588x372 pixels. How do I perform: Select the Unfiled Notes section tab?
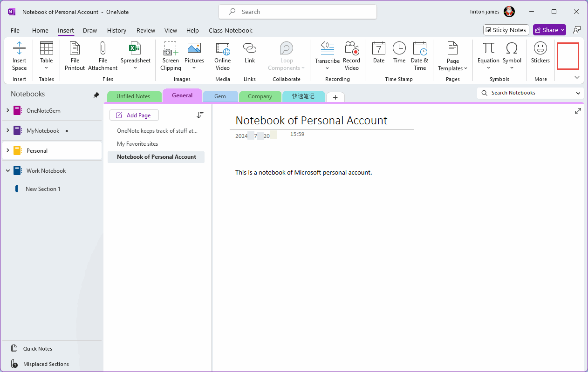click(133, 96)
